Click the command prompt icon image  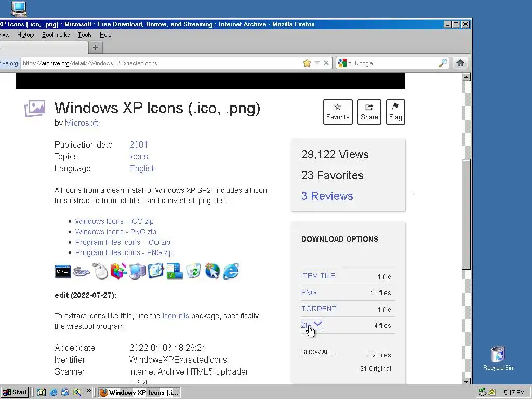point(63,271)
